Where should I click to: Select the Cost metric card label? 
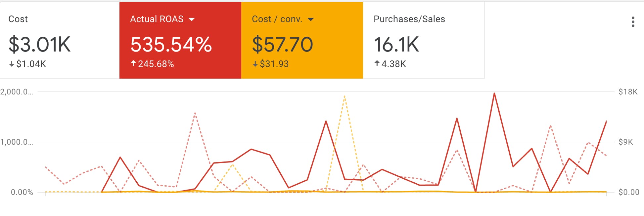click(x=18, y=19)
